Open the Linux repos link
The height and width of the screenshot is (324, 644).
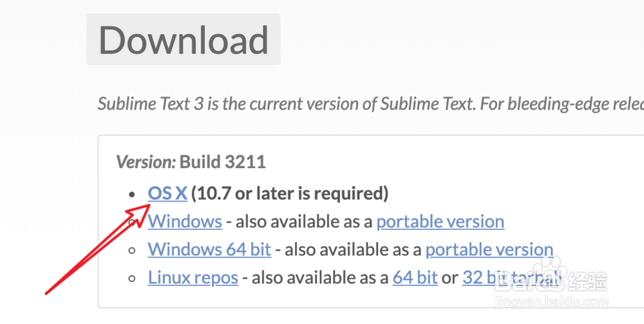[x=193, y=278]
